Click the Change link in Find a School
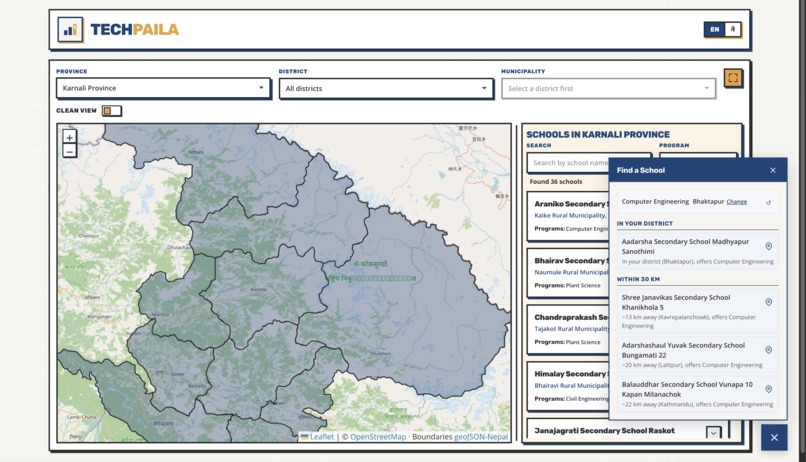 click(737, 202)
